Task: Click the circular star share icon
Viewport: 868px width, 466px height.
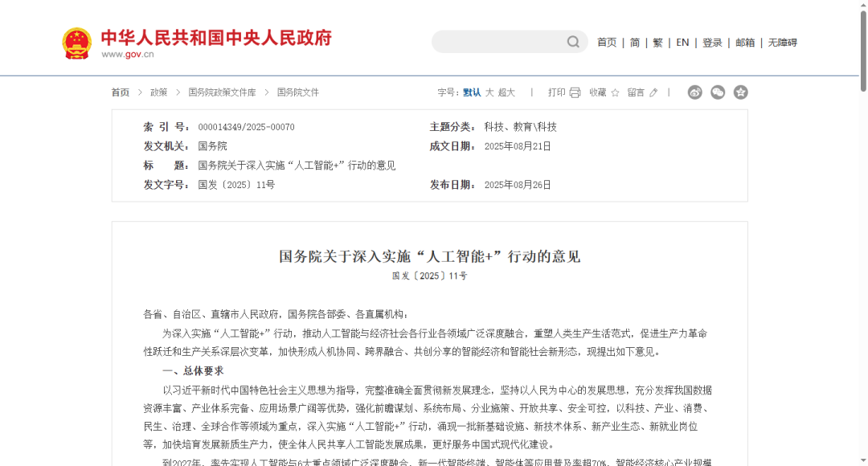Action: pyautogui.click(x=739, y=92)
